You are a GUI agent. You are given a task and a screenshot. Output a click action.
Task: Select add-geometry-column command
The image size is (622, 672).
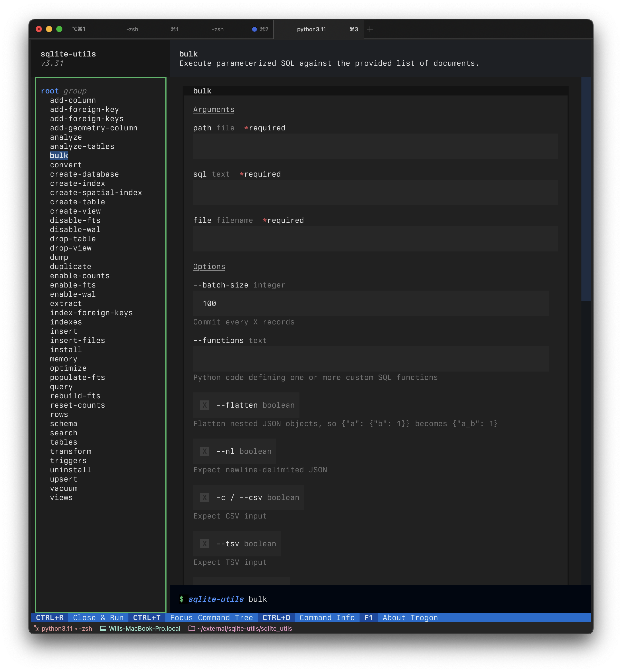[x=93, y=128]
